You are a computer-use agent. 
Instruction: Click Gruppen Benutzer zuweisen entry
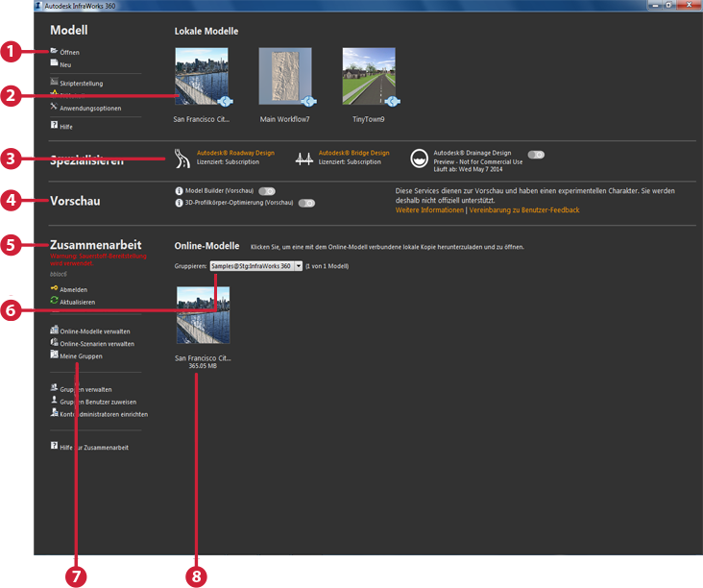98,403
